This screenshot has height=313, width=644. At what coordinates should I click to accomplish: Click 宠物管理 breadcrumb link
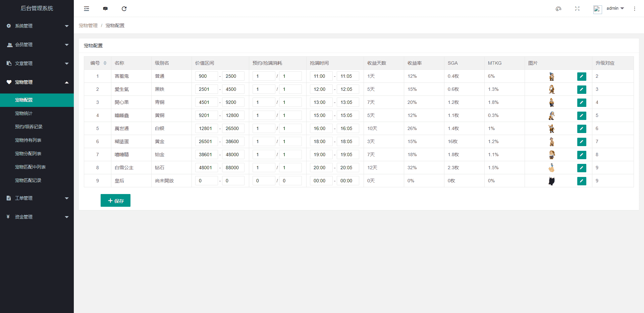tap(88, 25)
